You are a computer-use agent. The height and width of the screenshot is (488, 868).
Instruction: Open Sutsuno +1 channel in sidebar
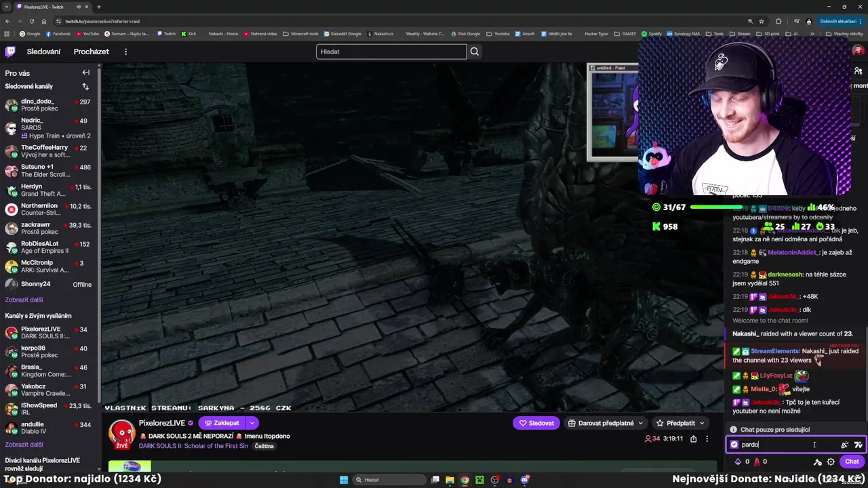click(x=48, y=170)
